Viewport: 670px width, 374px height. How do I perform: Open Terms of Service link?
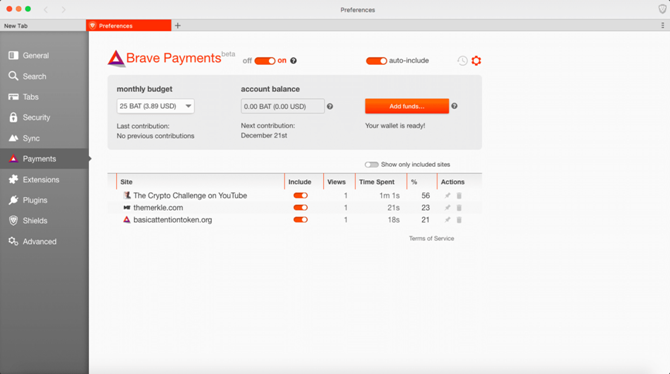click(x=431, y=239)
